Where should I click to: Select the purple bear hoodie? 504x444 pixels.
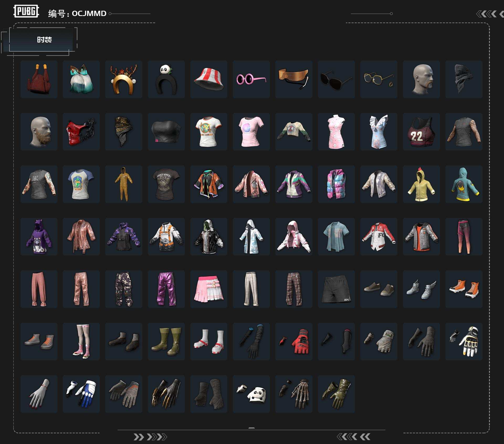(39, 237)
